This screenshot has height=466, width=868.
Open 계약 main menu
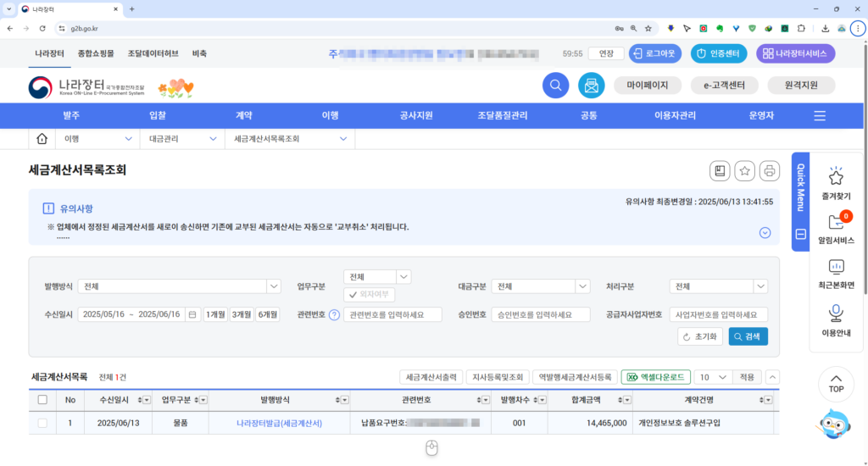244,116
